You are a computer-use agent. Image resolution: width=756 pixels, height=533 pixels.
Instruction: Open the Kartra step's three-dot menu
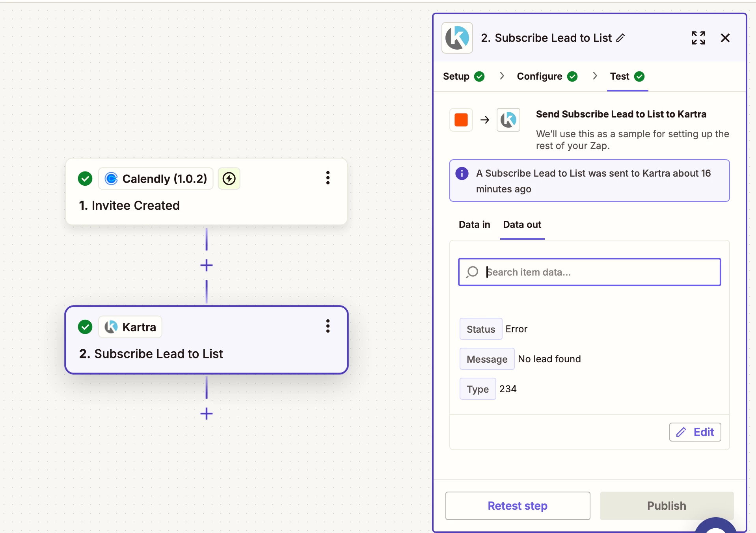tap(328, 326)
